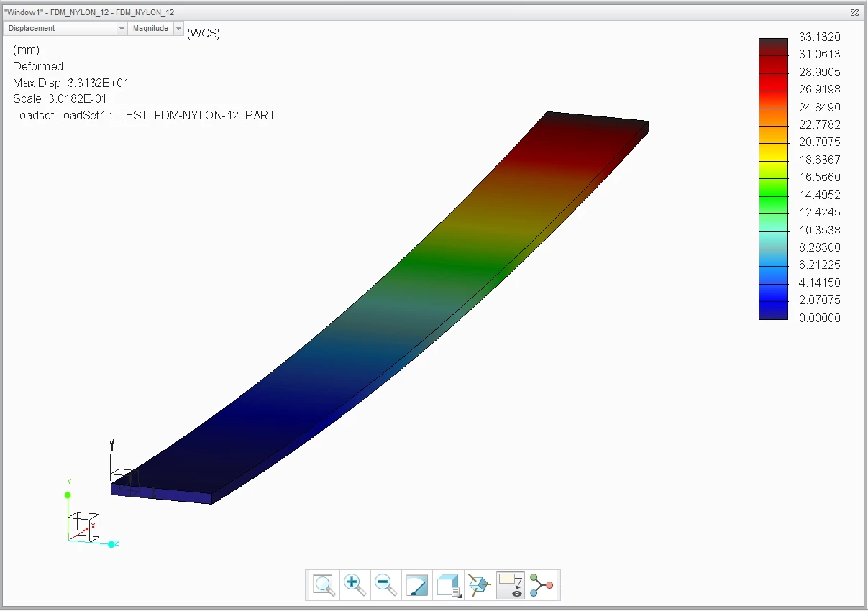Click the Max Disp 3.3132E+01 text
The width and height of the screenshot is (868, 611).
[71, 83]
